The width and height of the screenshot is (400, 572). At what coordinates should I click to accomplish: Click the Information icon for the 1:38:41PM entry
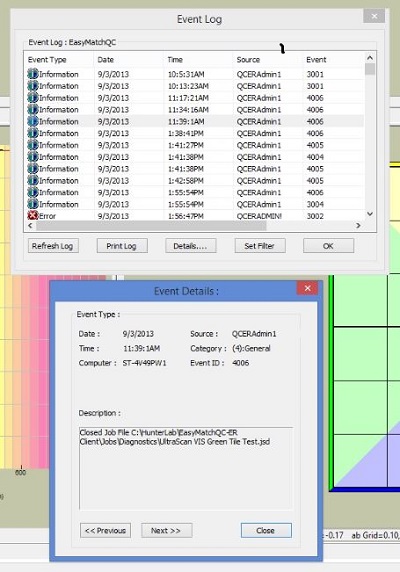tap(33, 133)
